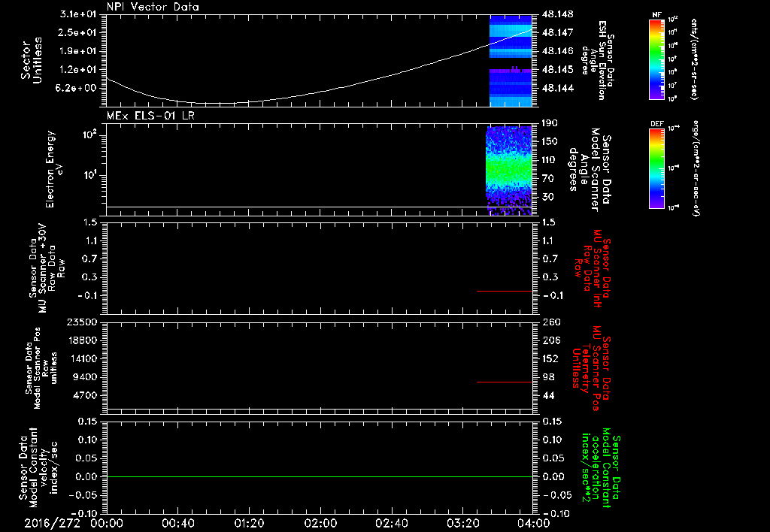
Task: Click the Sector Unitless axis label
Action: pyautogui.click(x=32, y=61)
